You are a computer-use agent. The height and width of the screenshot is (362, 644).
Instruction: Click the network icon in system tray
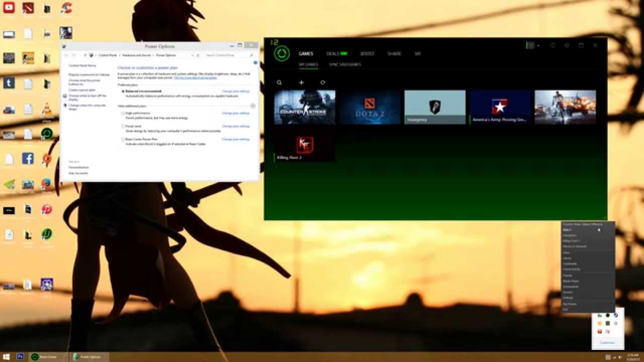614,357
